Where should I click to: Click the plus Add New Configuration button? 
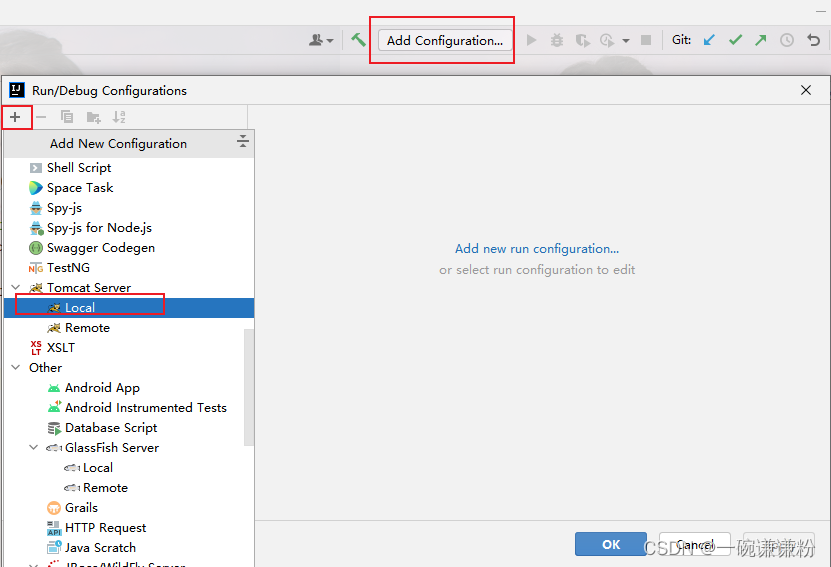click(x=15, y=117)
